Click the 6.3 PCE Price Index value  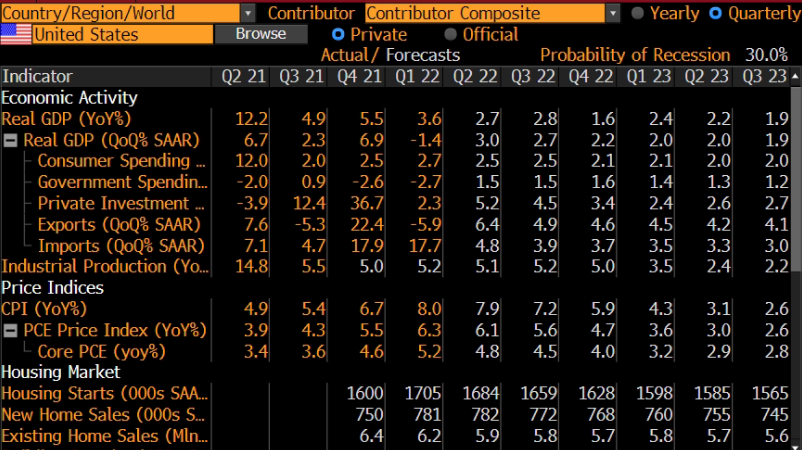click(x=429, y=330)
